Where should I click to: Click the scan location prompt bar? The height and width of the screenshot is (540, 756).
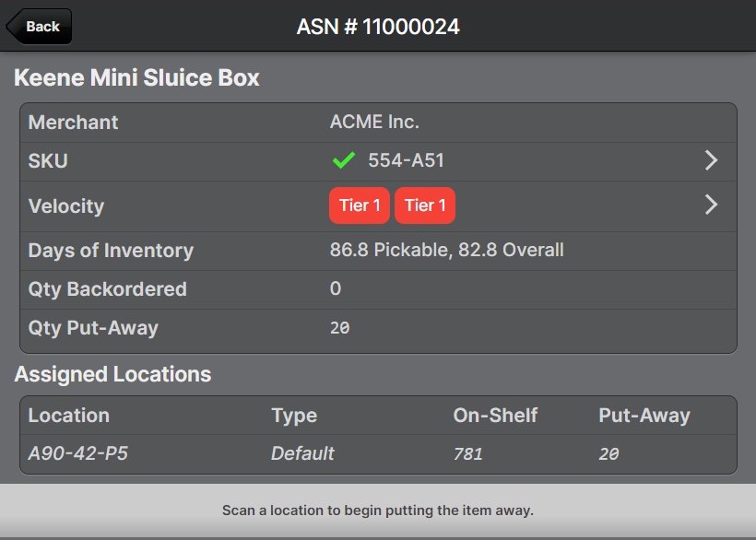tap(378, 510)
